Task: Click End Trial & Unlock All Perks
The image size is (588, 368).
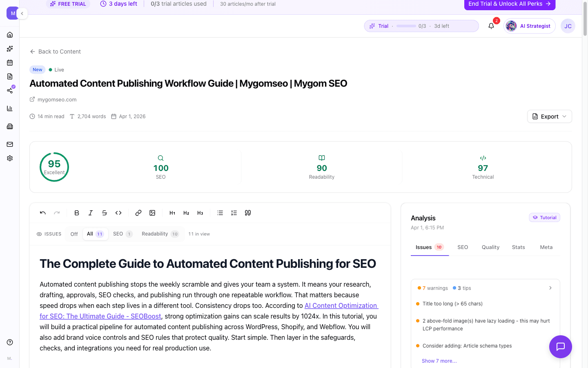Action: coord(509,4)
